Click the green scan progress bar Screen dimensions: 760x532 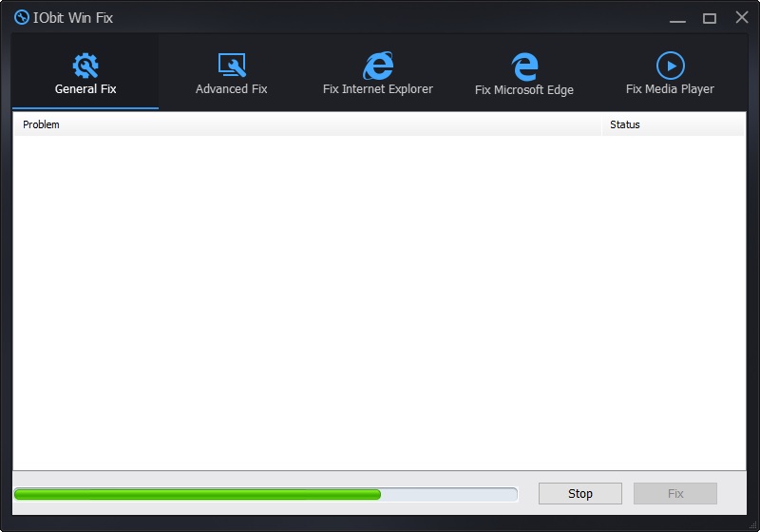click(266, 494)
